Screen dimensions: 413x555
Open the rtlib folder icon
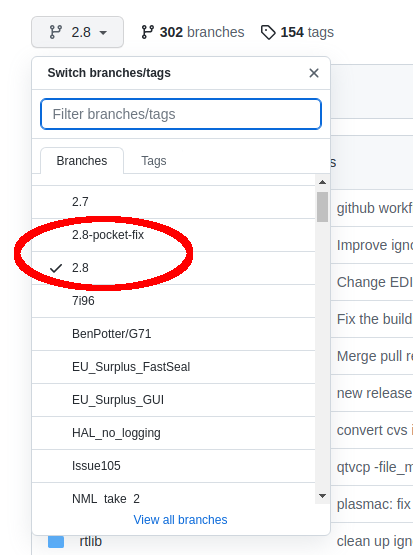(x=56, y=542)
